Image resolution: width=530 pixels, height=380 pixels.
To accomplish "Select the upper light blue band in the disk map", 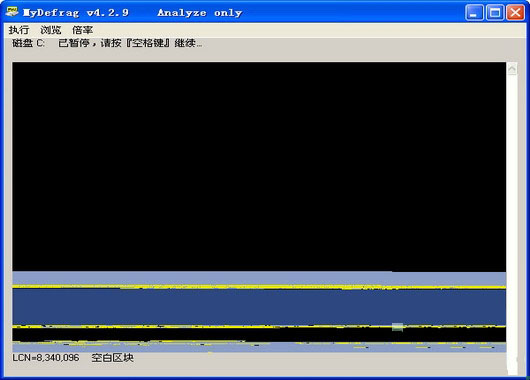I will click(259, 278).
